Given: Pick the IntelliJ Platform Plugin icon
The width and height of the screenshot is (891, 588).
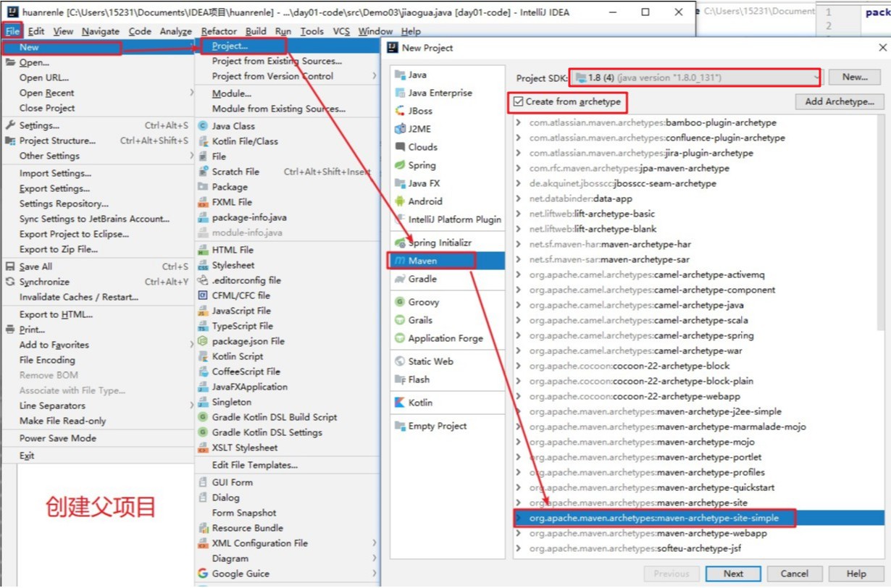Looking at the screenshot, I should (400, 219).
